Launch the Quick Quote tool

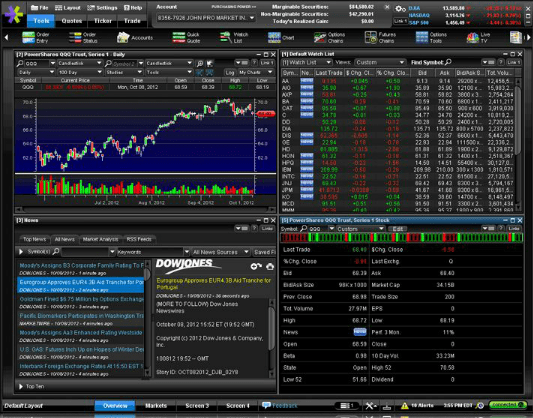(186, 37)
